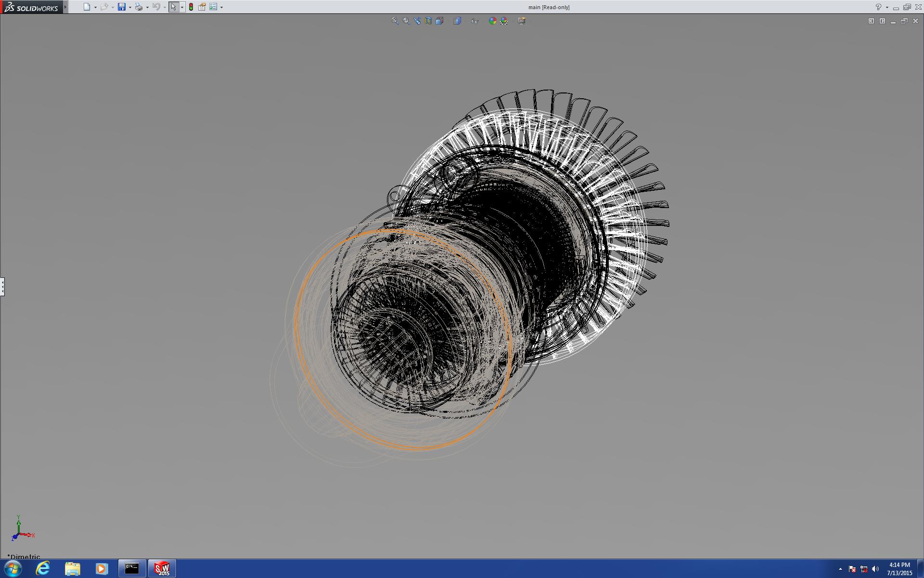
Task: Open the Display Style options
Action: pos(457,21)
